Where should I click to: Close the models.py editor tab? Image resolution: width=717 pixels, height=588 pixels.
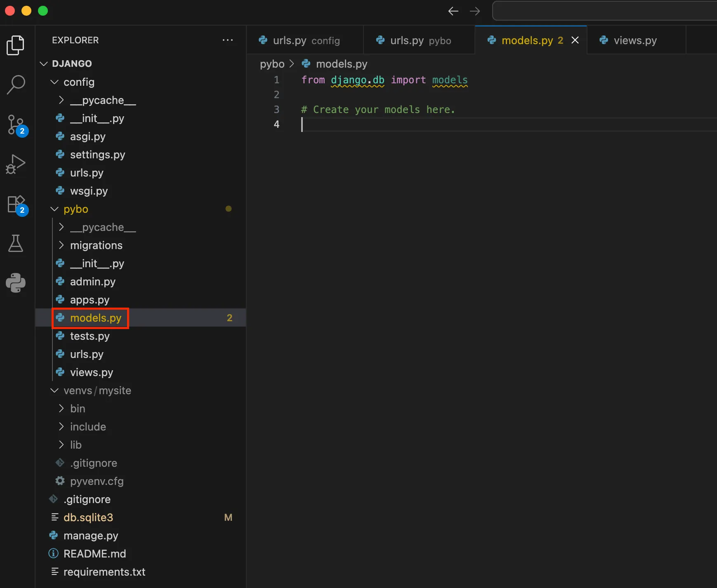tap(575, 40)
